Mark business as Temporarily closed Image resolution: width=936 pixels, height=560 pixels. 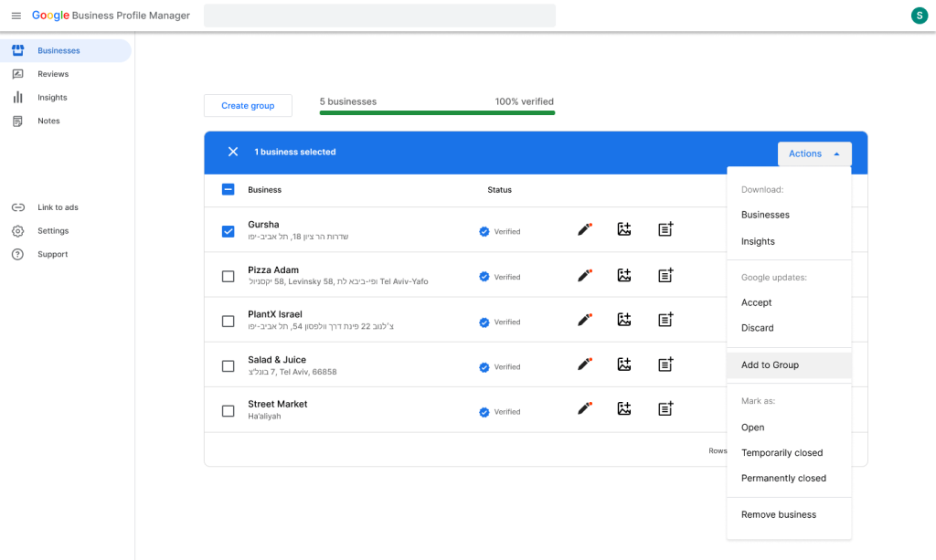coord(782,453)
